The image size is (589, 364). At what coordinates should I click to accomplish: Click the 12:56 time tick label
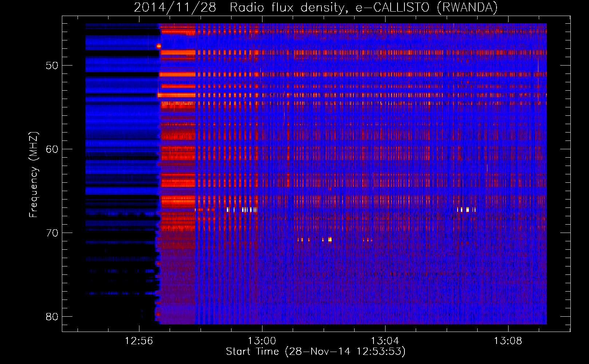click(x=139, y=341)
